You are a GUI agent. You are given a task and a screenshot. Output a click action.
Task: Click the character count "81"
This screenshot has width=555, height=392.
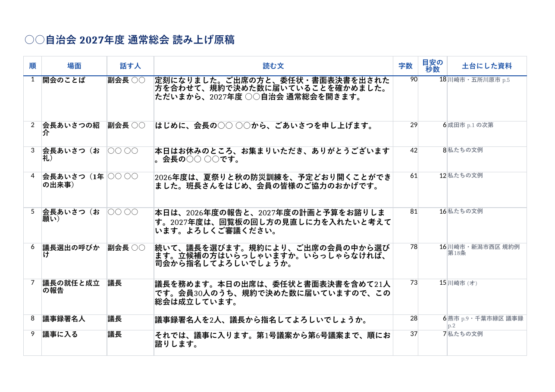(x=414, y=211)
